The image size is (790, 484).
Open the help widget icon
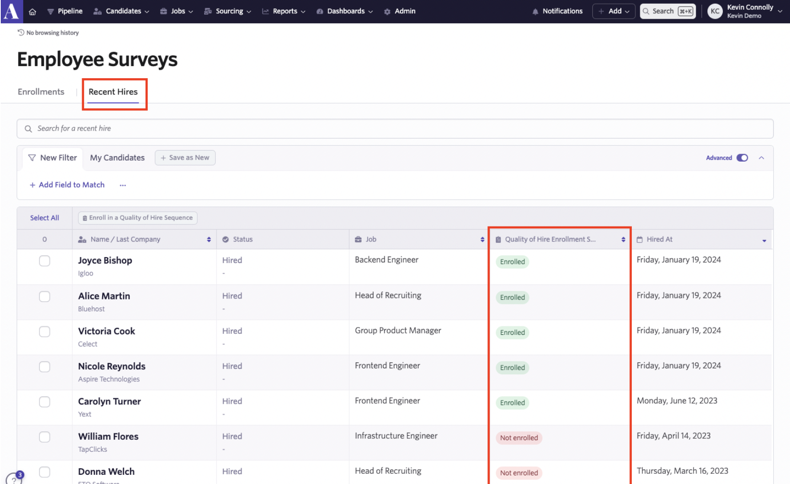15,478
